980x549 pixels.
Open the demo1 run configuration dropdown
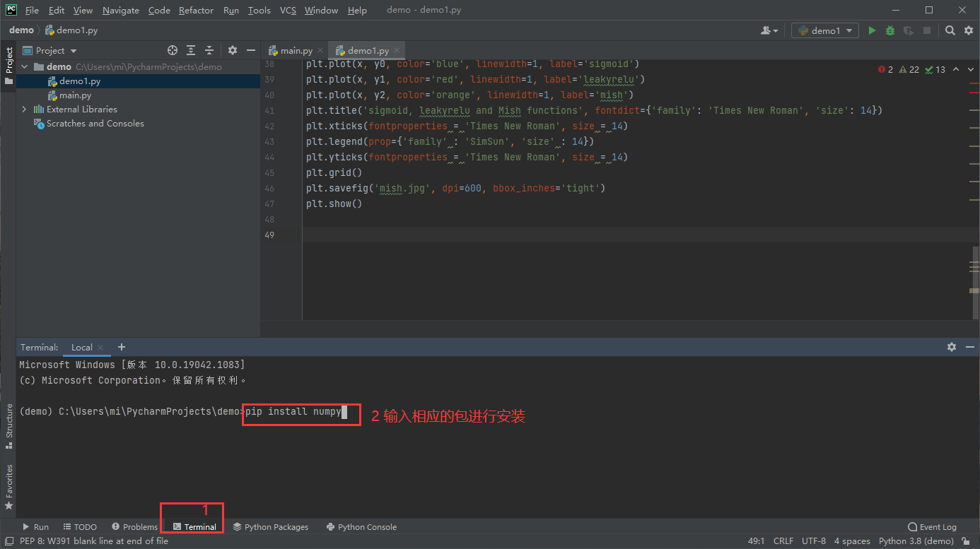pos(824,30)
